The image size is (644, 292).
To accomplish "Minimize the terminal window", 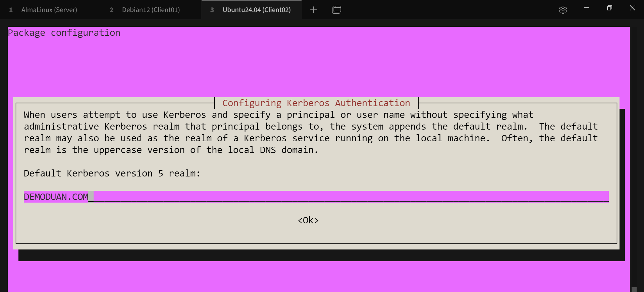I will pyautogui.click(x=586, y=8).
